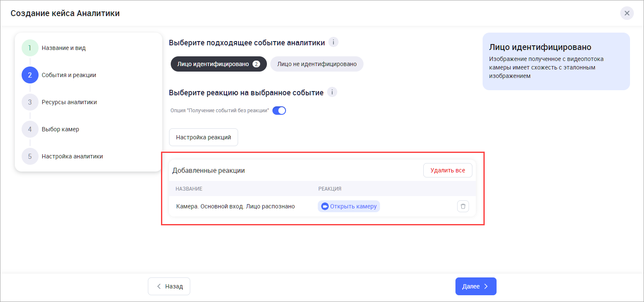Go to next step with Далее
The image size is (644, 302).
pos(475,286)
